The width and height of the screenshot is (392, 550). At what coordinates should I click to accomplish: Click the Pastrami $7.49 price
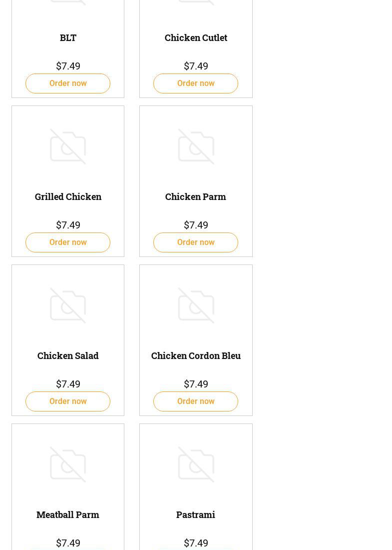tap(196, 543)
